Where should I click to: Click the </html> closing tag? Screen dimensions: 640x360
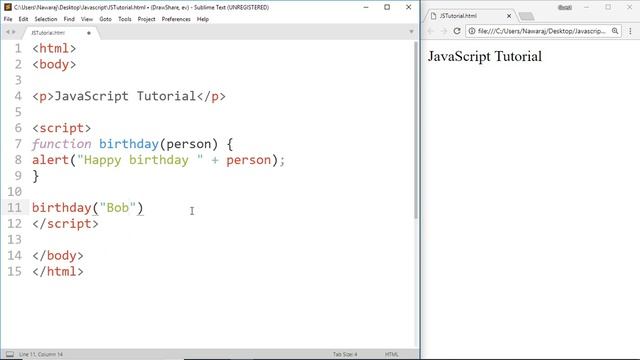click(x=58, y=271)
